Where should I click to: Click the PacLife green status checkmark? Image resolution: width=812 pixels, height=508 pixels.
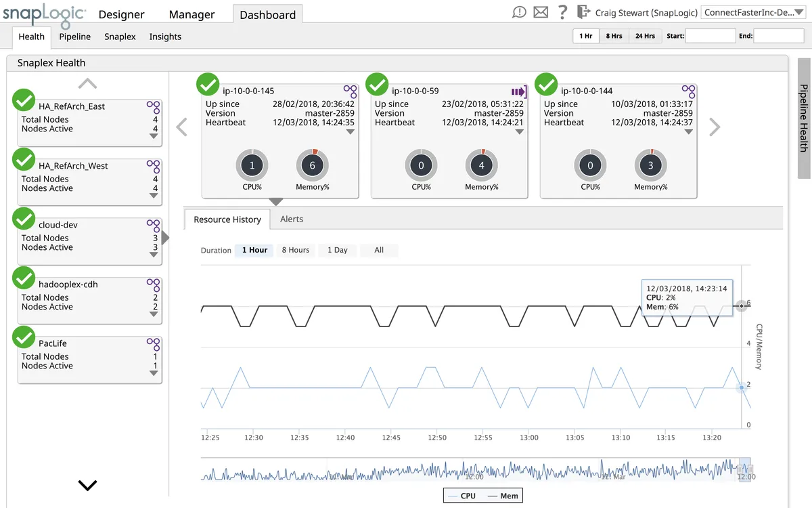24,337
